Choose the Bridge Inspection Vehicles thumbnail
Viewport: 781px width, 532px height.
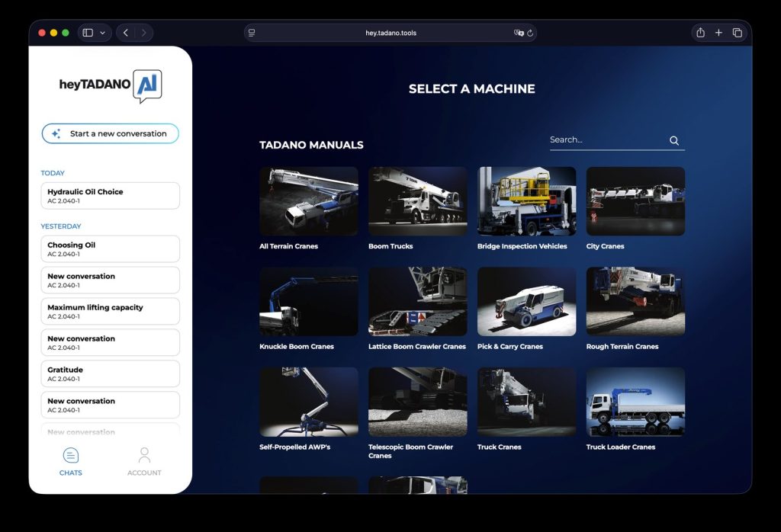pos(527,201)
